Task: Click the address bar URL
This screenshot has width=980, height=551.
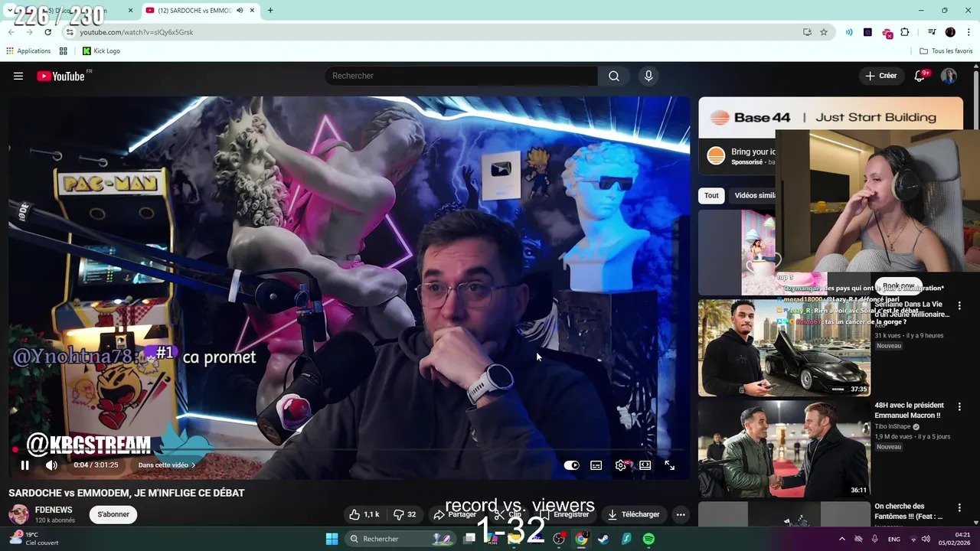Action: point(136,32)
